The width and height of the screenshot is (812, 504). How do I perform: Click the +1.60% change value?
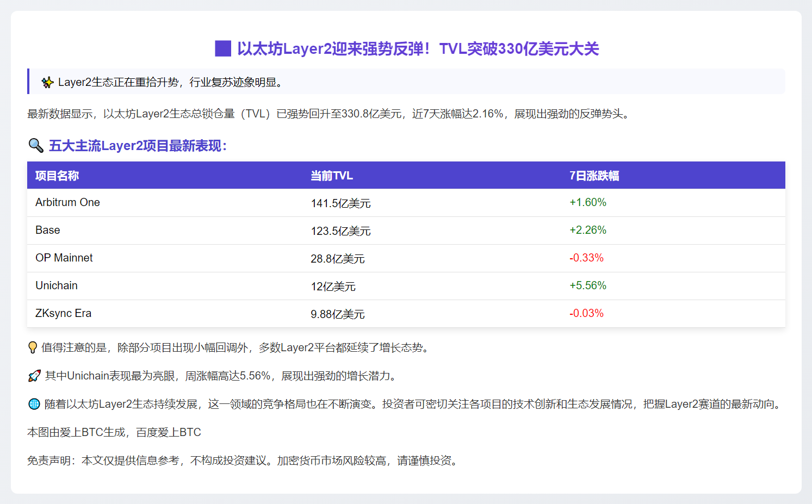588,202
